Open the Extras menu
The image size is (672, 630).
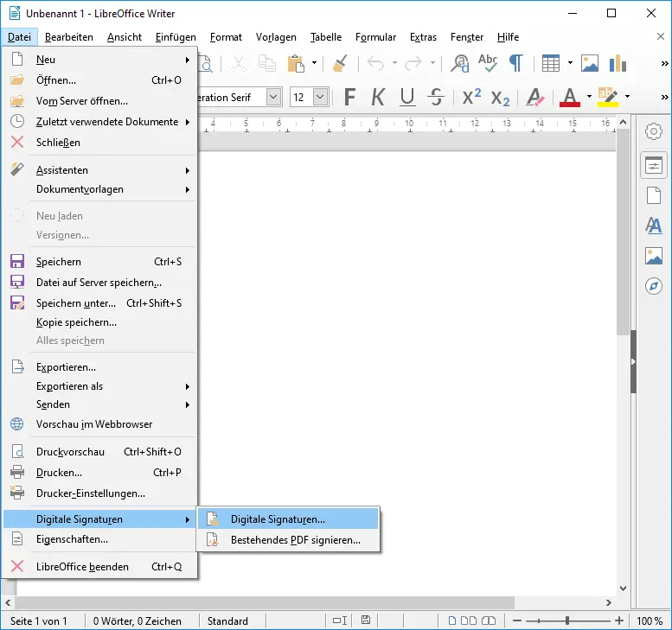point(423,37)
